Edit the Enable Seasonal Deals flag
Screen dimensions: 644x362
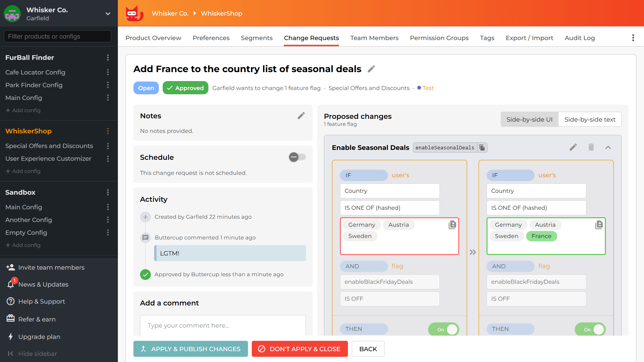(573, 147)
